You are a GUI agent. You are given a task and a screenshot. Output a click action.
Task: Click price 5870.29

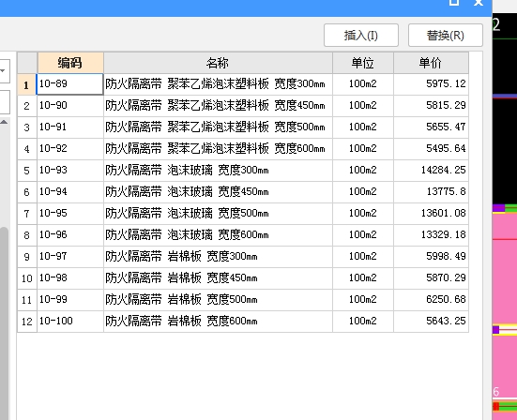click(431, 278)
